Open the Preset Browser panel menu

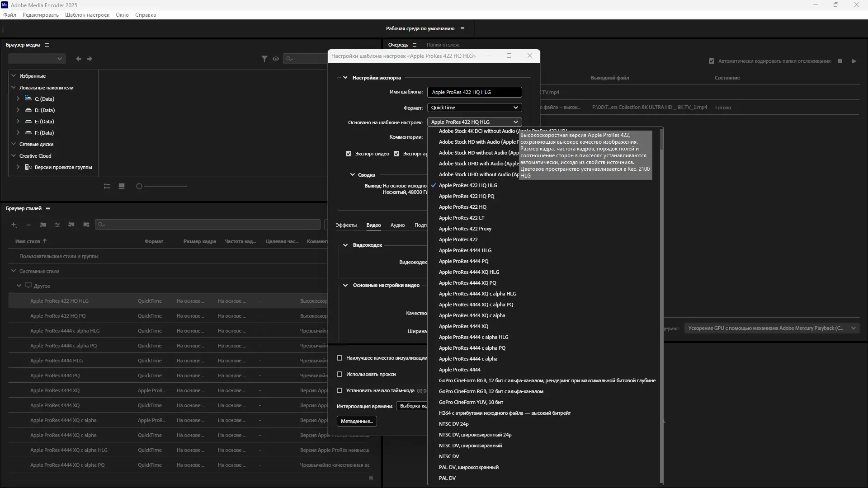pos(48,208)
